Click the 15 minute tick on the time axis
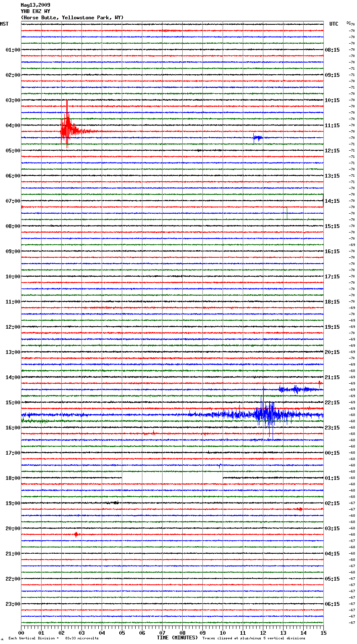Viewport: 357px width, 644px height. [323, 633]
